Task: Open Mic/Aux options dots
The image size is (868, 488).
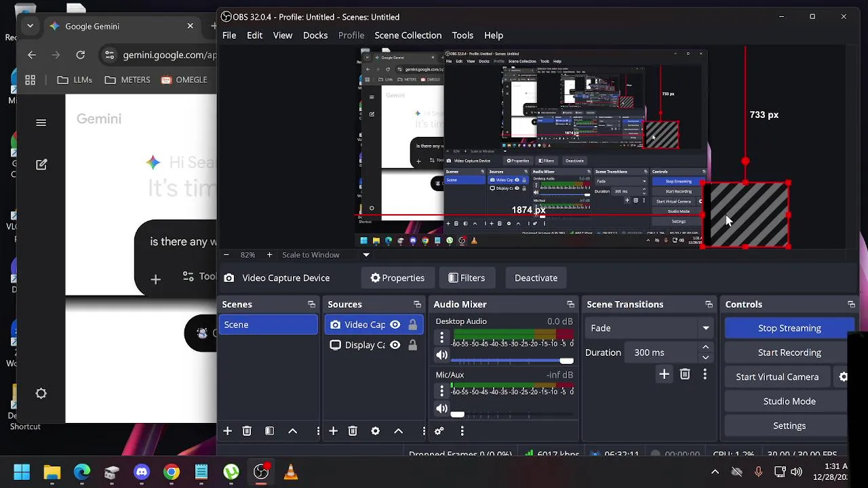Action: 442,391
